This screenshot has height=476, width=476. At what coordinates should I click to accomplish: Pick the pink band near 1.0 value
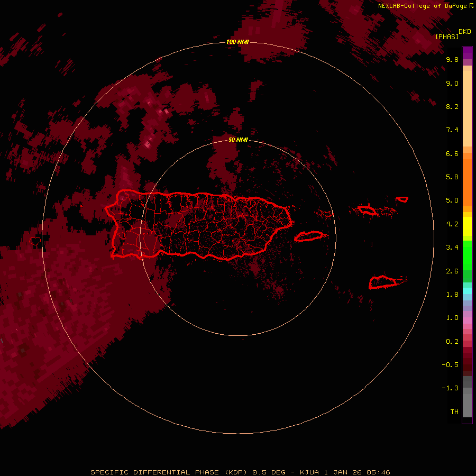tap(467, 321)
